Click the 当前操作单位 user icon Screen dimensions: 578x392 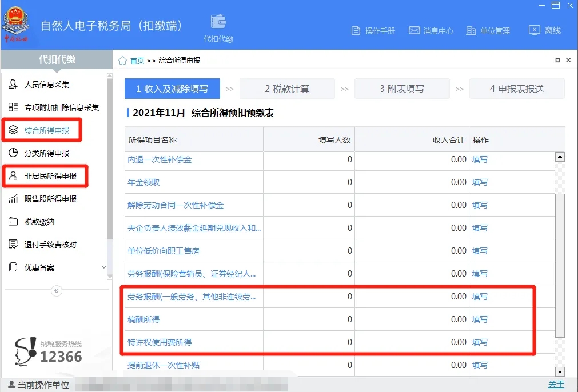[x=12, y=385]
